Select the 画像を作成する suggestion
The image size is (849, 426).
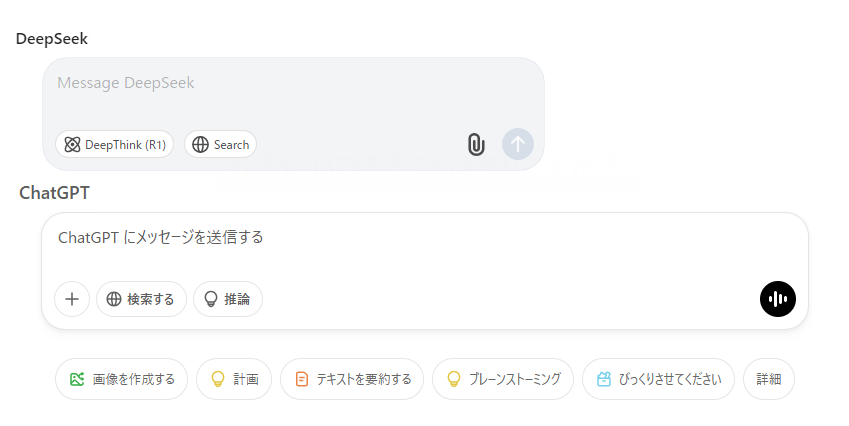(x=121, y=379)
